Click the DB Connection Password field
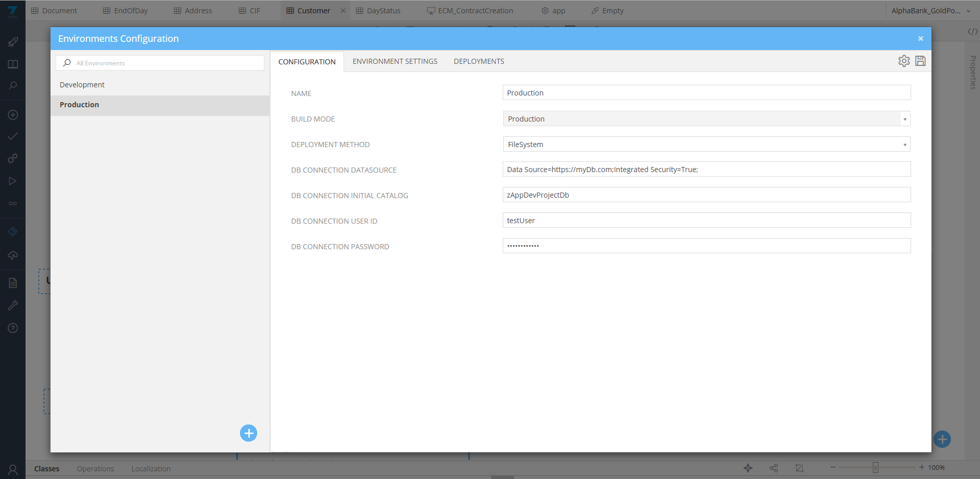 coord(706,246)
